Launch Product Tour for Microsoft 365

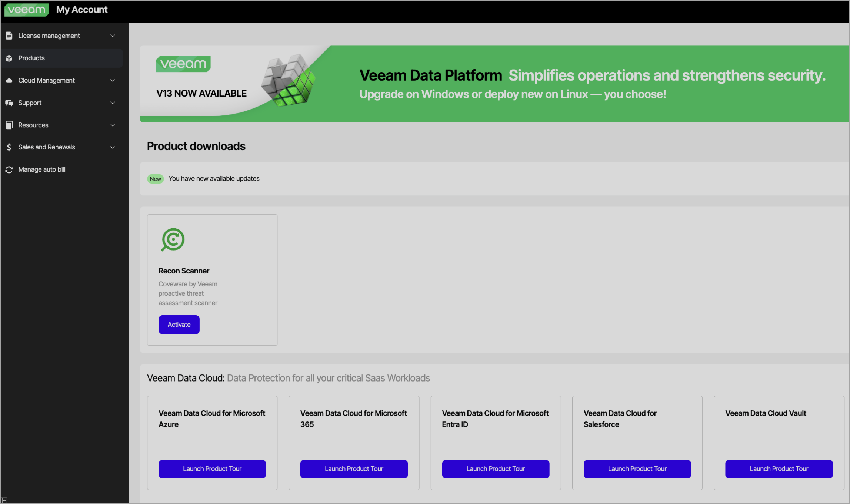354,469
